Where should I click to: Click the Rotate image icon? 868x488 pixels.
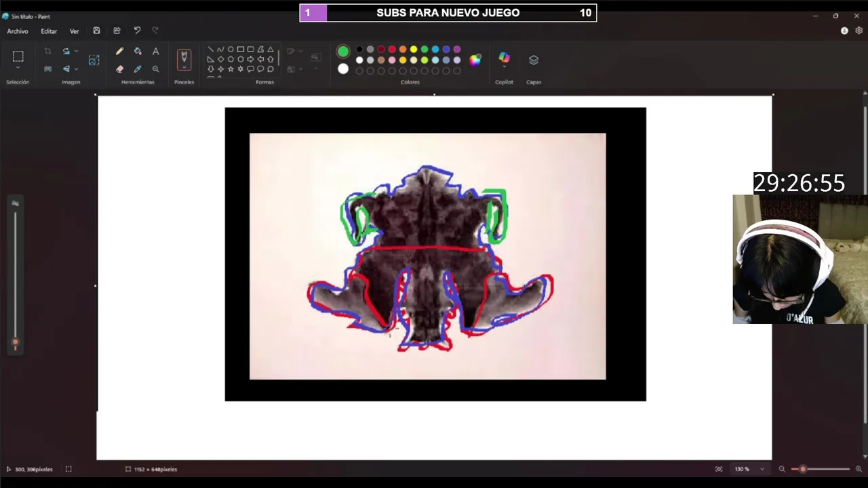coord(66,52)
